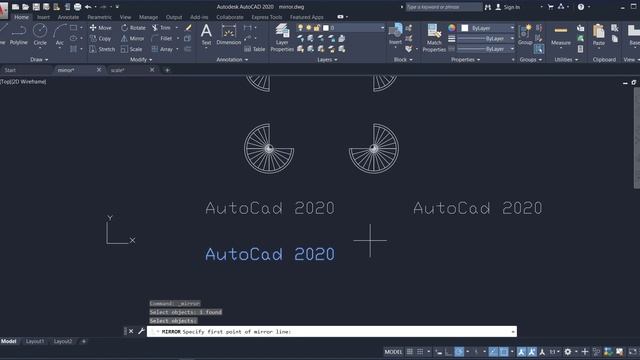The image size is (640, 360).
Task: Toggle grid display in status bar
Action: click(409, 351)
